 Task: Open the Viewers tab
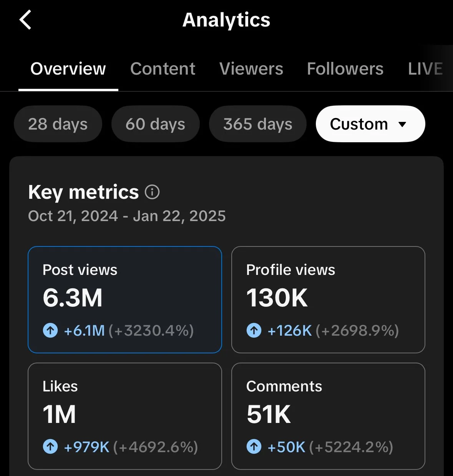[x=251, y=69]
